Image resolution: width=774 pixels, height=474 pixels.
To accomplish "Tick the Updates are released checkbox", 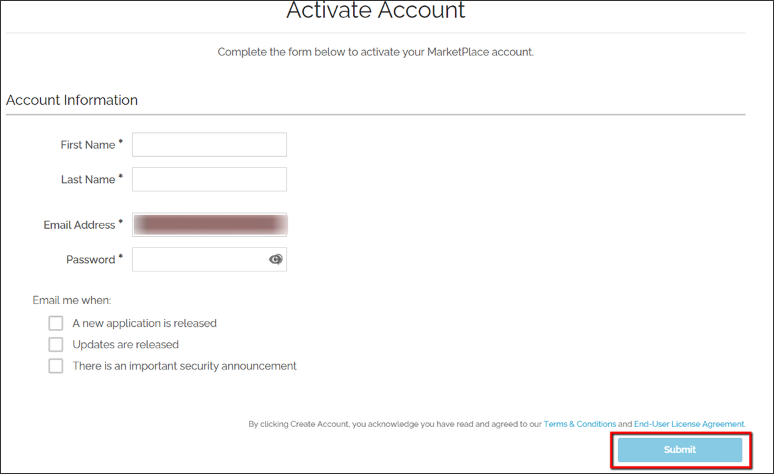I will tap(56, 344).
